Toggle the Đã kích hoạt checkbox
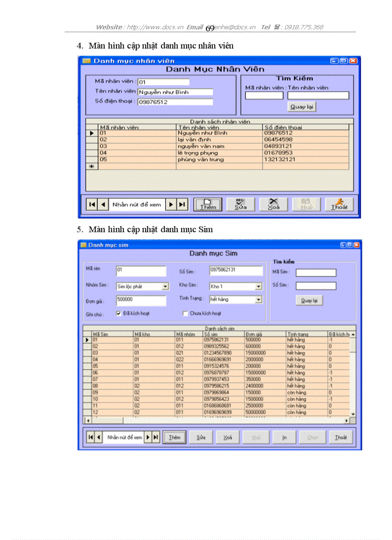The image size is (392, 540). [x=118, y=313]
